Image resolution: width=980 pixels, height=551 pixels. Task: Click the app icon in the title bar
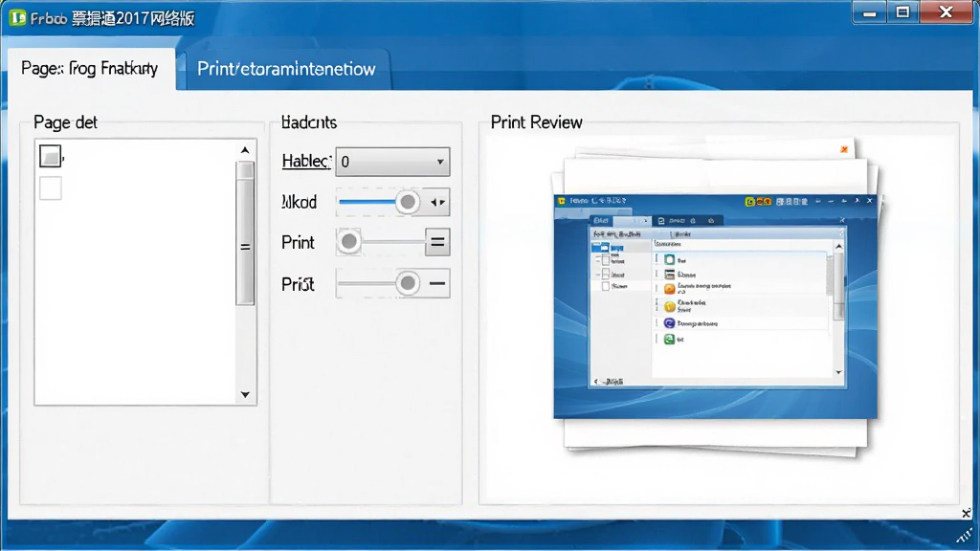[17, 17]
